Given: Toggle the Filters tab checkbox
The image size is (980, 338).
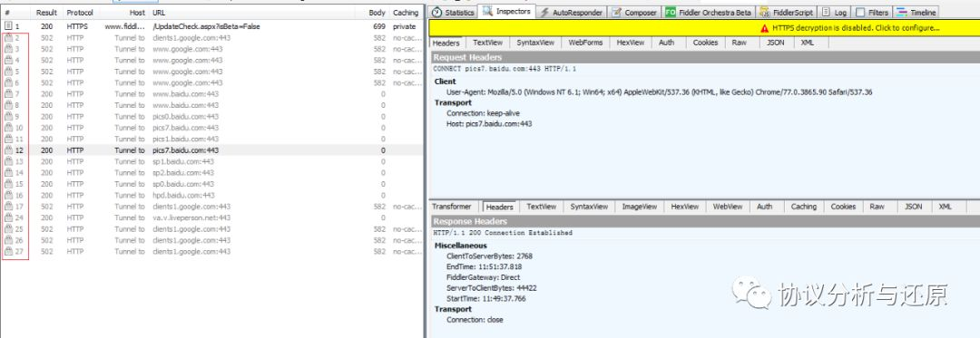Looking at the screenshot, I should pyautogui.click(x=860, y=13).
